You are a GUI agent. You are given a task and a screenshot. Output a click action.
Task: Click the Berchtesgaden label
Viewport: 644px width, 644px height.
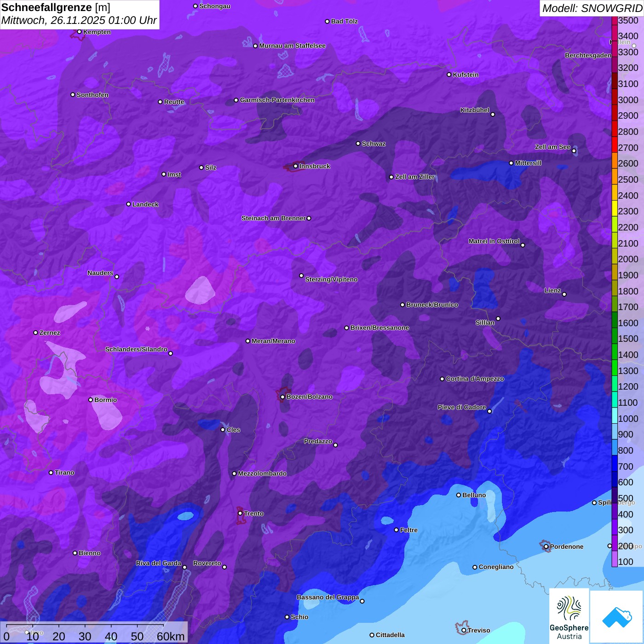[x=588, y=55]
